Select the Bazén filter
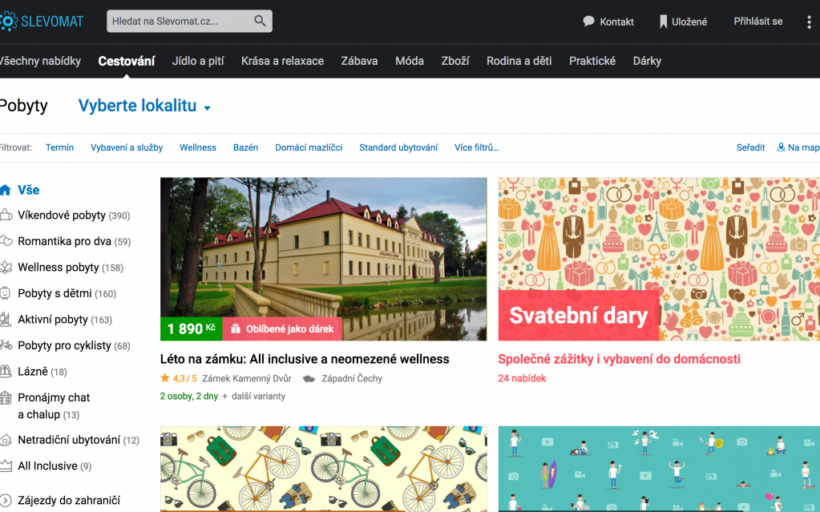The height and width of the screenshot is (512, 820). 246,147
